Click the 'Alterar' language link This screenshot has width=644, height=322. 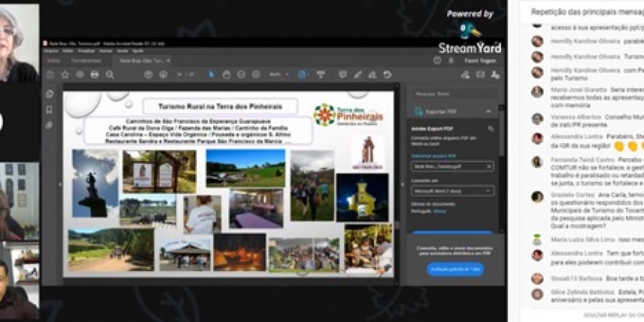pyautogui.click(x=440, y=211)
